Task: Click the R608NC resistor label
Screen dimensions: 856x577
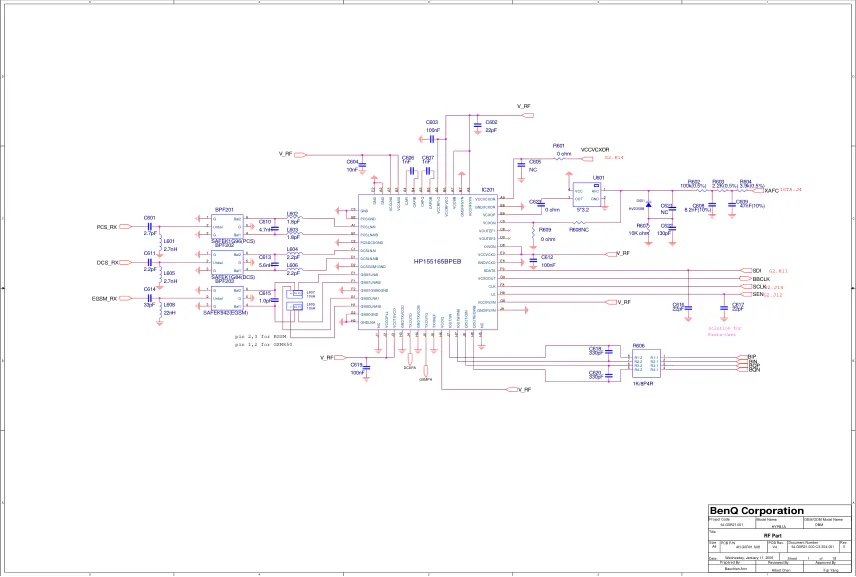Action: [x=579, y=230]
